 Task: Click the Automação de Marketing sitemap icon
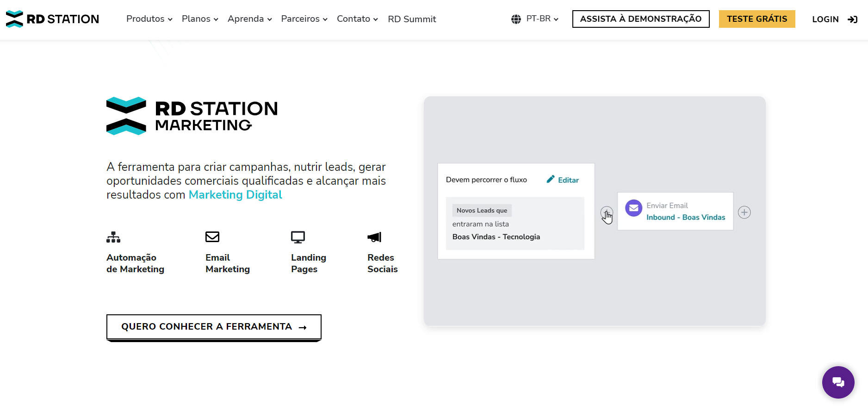click(113, 237)
